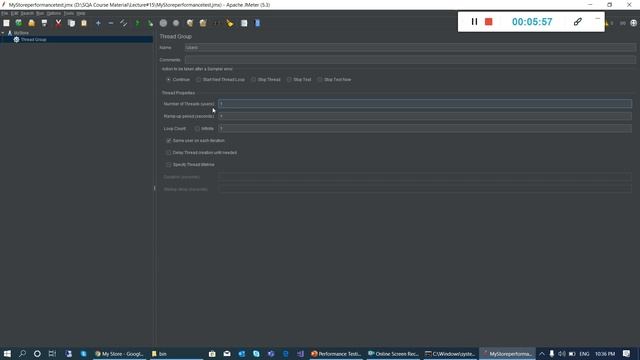Select the Stop Thread radio button
640x360 pixels.
pyautogui.click(x=253, y=80)
